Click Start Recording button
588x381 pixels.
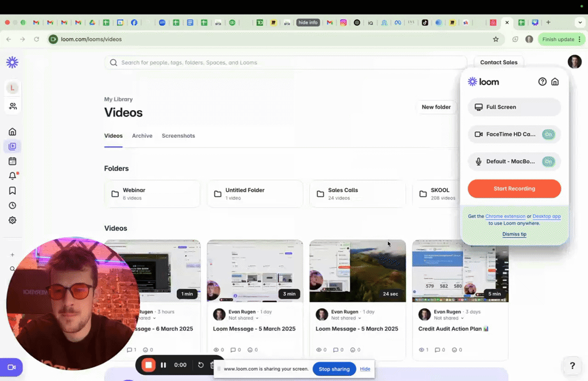(514, 188)
